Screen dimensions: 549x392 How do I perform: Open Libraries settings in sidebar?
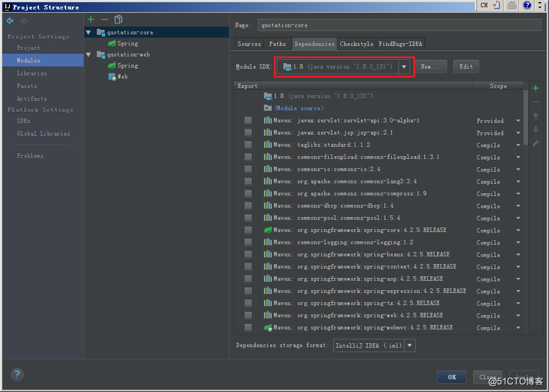coord(32,73)
